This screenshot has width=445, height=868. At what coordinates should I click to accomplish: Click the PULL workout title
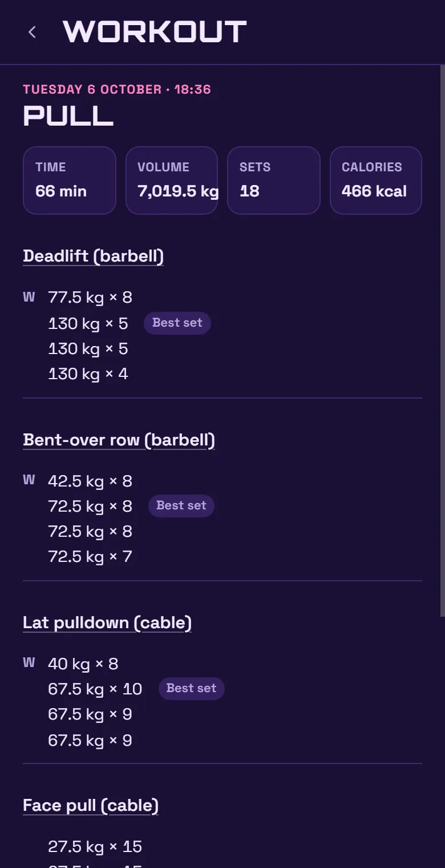[68, 116]
